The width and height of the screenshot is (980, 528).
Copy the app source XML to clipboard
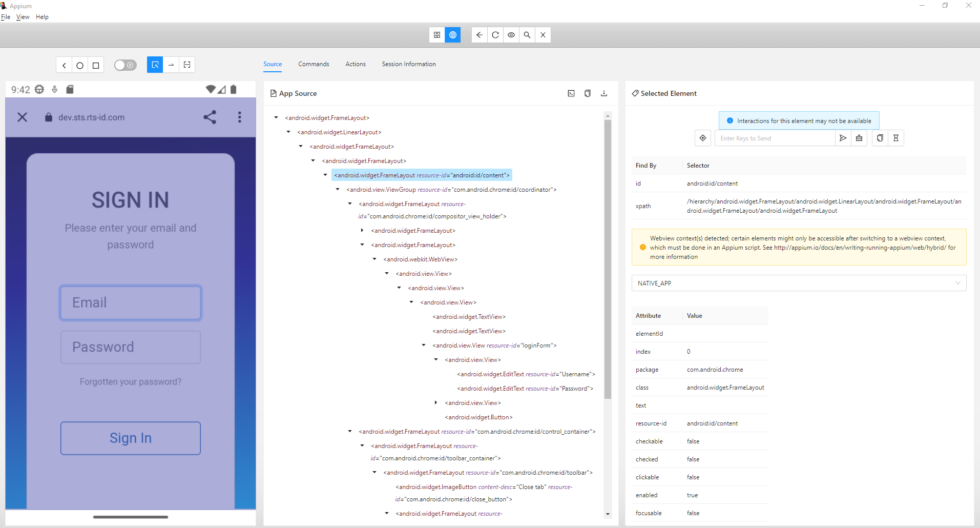click(588, 93)
